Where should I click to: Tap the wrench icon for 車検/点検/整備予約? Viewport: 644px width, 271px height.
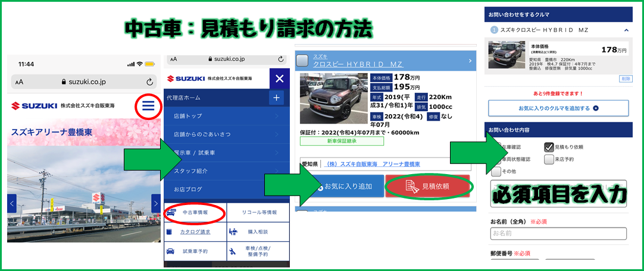click(233, 251)
